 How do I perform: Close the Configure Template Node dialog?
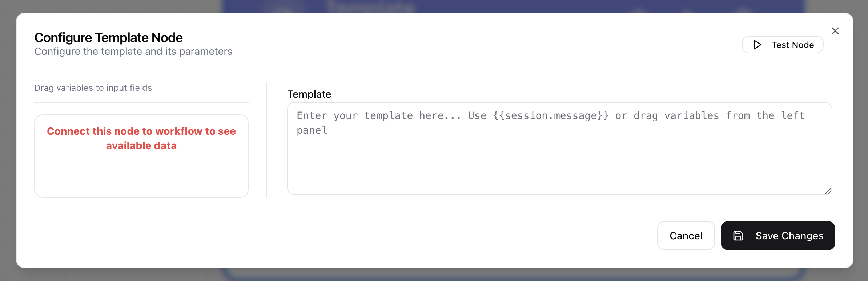(835, 31)
